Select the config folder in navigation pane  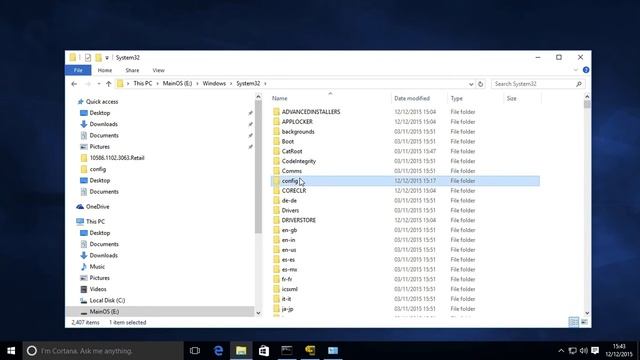(98, 169)
